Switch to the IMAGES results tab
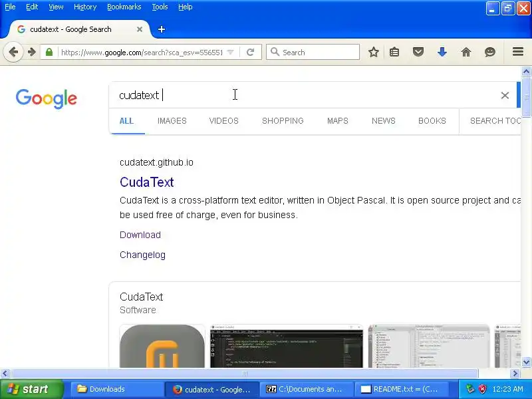532x399 pixels. (x=172, y=121)
